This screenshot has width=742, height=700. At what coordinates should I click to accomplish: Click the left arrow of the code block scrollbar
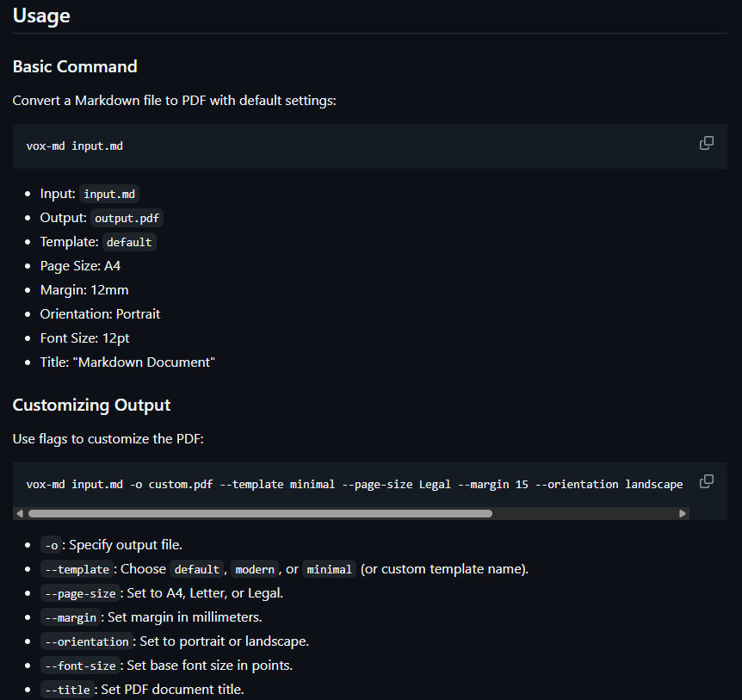pyautogui.click(x=19, y=512)
